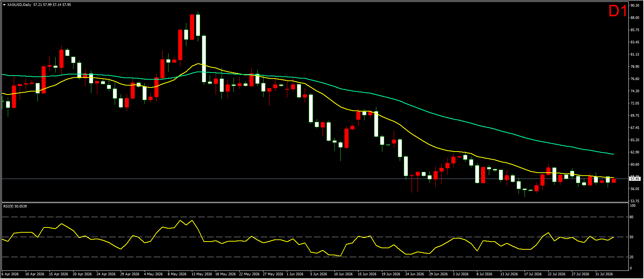Click the 76.60 price axis label
644x279 pixels.
(635, 79)
